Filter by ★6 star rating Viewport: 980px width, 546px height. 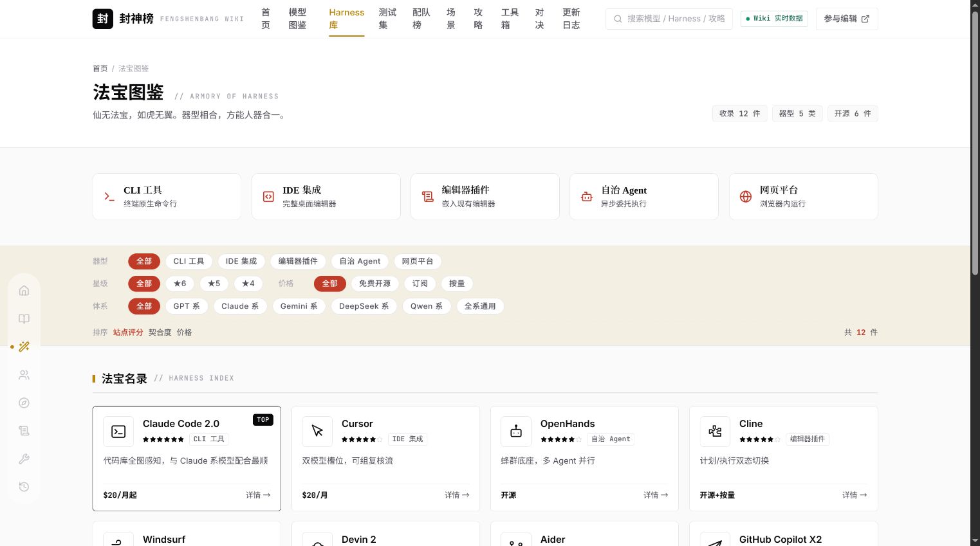tap(180, 284)
